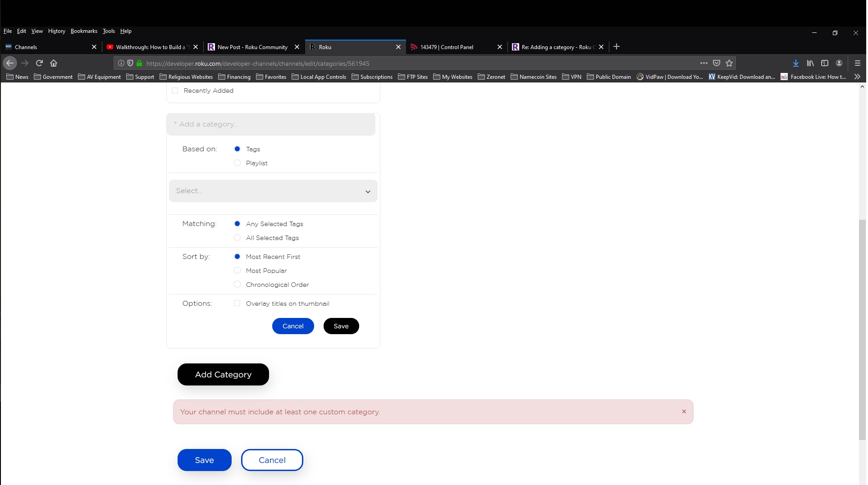The width and height of the screenshot is (868, 485).
Task: Open the Local App Controls folder
Action: [319, 77]
